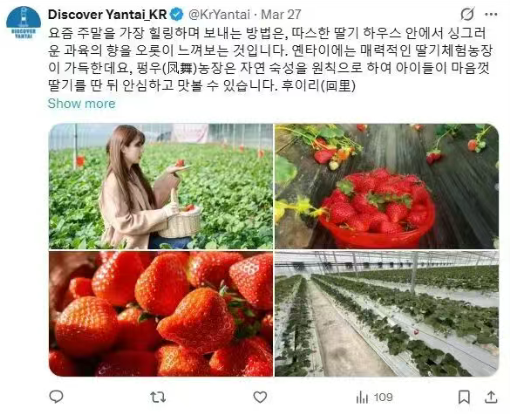
Task: Click the Grok explain icon
Action: coord(467,14)
